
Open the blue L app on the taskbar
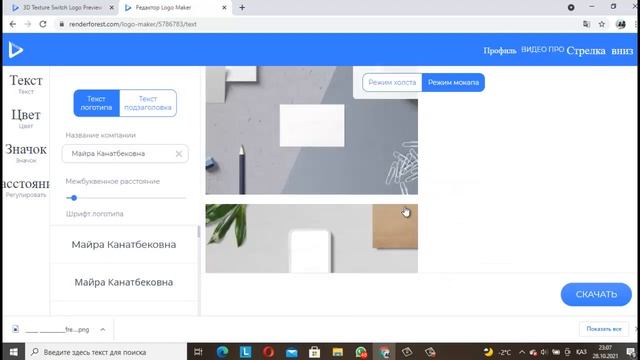(x=245, y=352)
